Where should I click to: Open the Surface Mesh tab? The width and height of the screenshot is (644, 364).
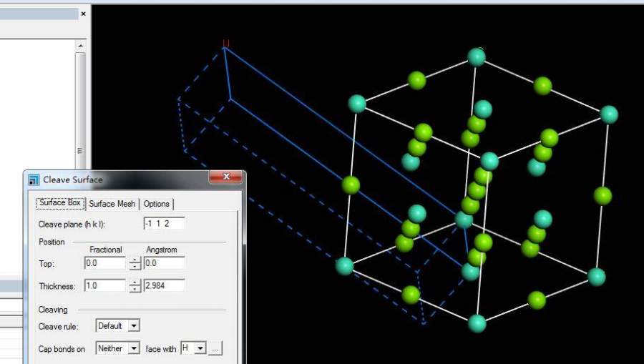(x=112, y=204)
